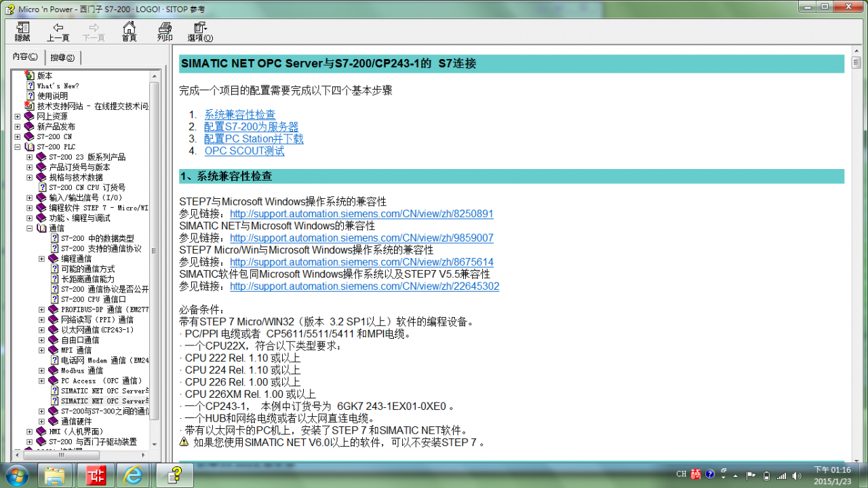868x488 pixels.
Task: Click the page icon beside 使用说明
Action: coord(30,96)
